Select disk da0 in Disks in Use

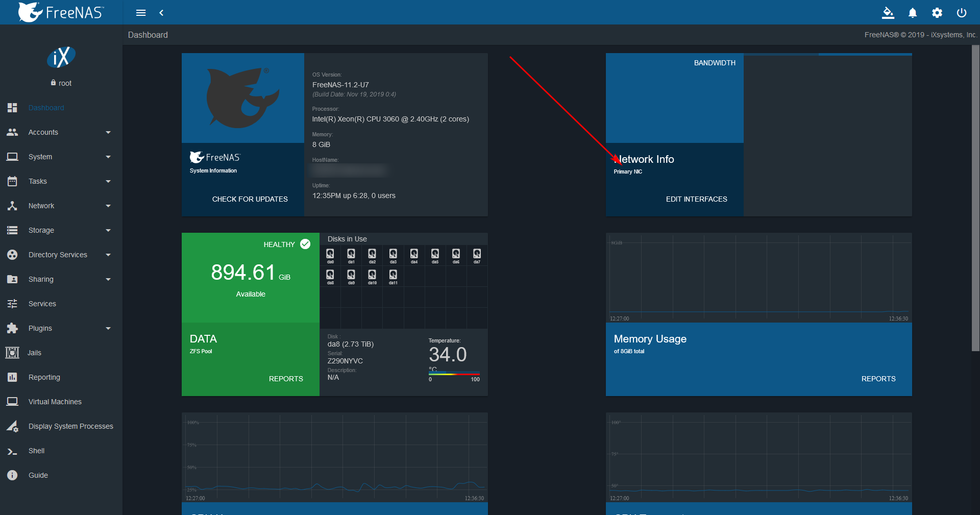[330, 256]
